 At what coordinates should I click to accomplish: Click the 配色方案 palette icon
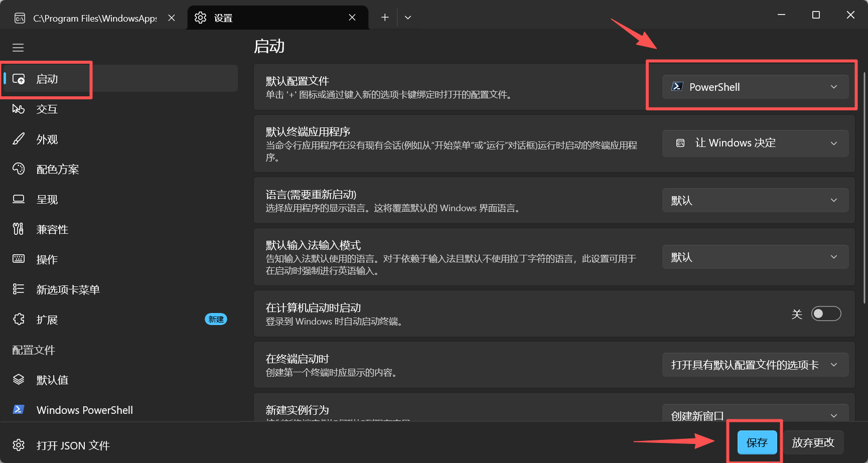coord(19,169)
